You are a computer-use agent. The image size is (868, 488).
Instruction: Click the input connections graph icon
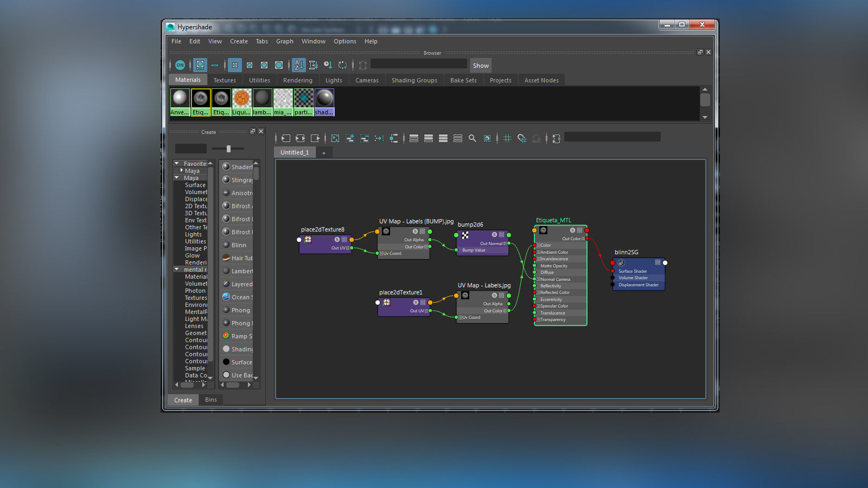tap(286, 138)
